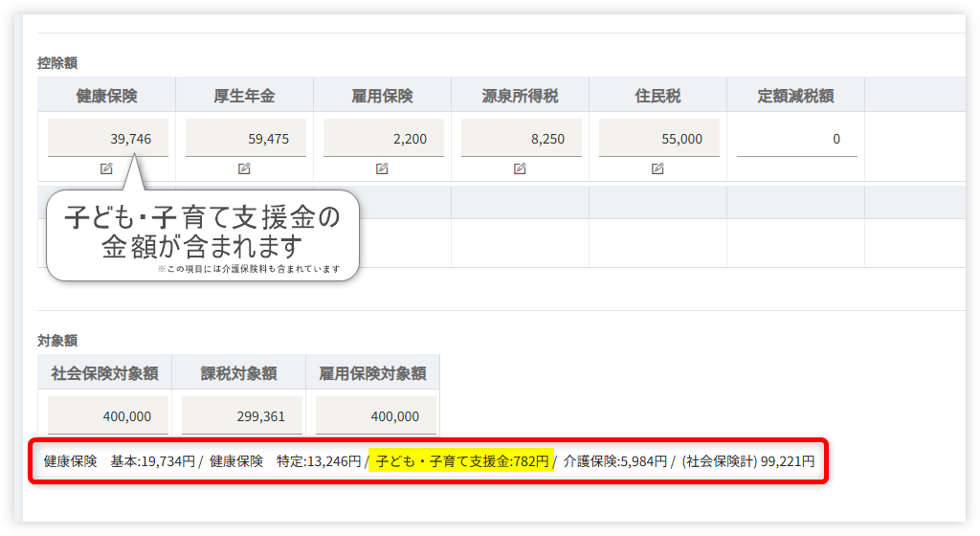Focus the 定額減税額 input showing 0
This screenshot has height=536, width=980.
[797, 139]
